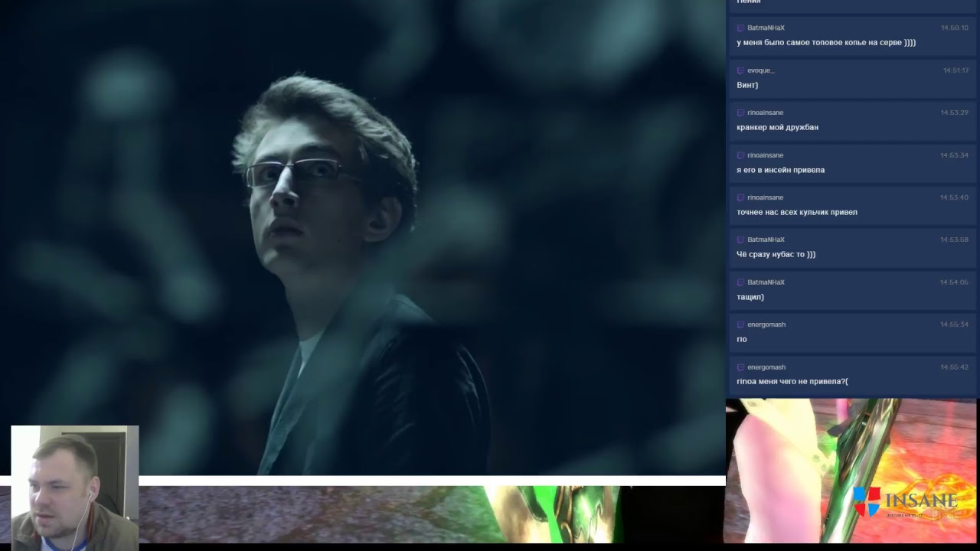
Task: Click the INSANE logo text
Action: point(921,500)
